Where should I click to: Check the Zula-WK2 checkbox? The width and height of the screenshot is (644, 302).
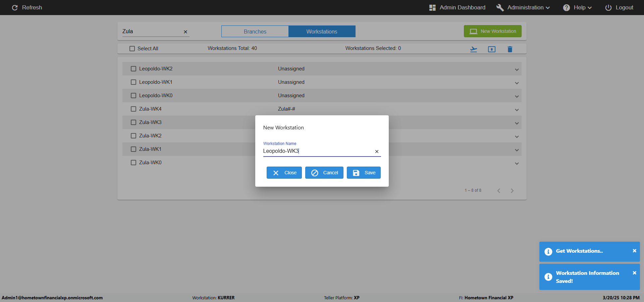pos(133,136)
